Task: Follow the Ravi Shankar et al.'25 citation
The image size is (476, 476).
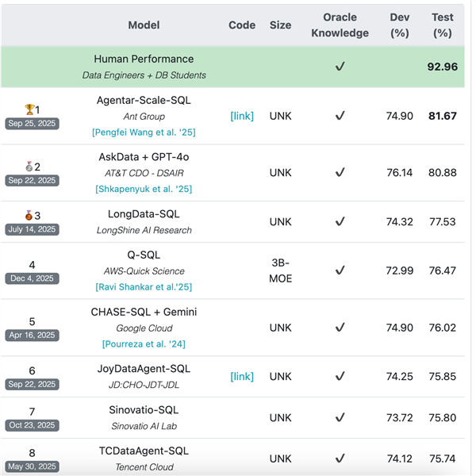Action: click(144, 286)
